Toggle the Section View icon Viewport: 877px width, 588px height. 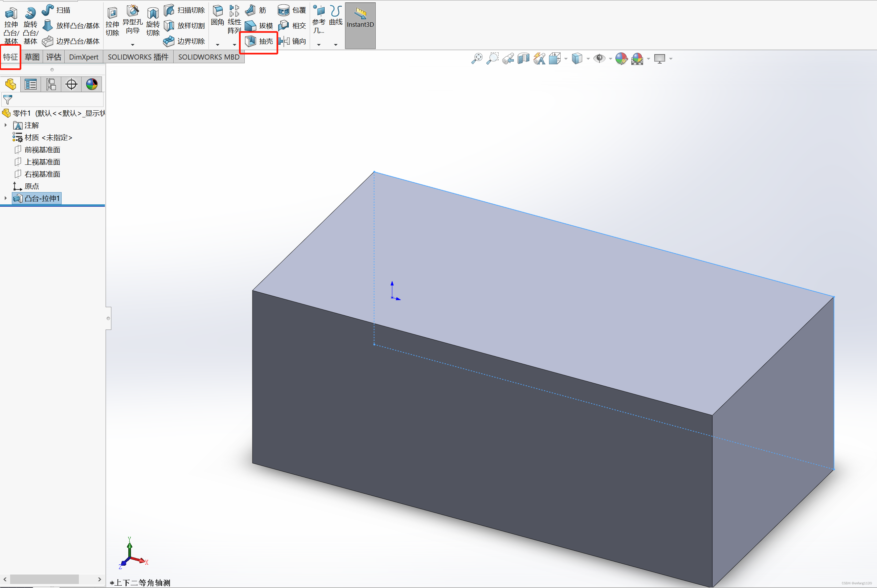[523, 59]
